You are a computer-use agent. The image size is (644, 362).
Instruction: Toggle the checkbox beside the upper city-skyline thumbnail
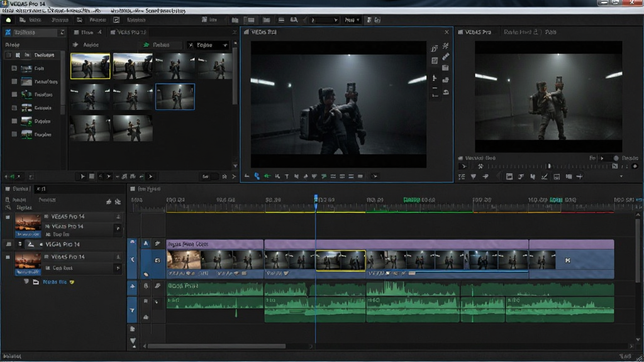tap(8, 217)
